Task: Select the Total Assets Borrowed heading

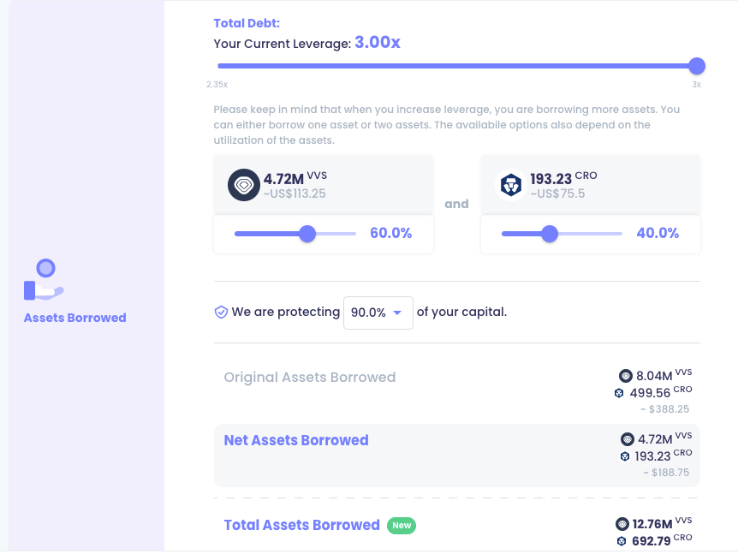Action: coord(301,525)
